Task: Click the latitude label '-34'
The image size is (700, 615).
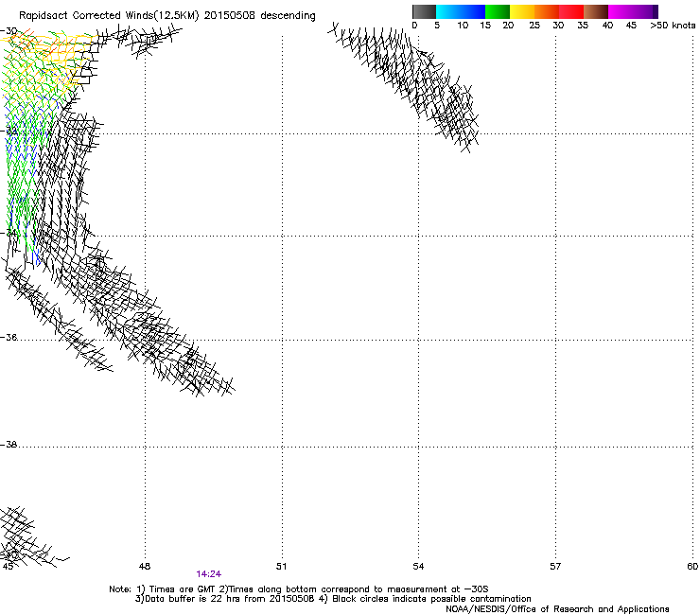Action: click(x=9, y=233)
